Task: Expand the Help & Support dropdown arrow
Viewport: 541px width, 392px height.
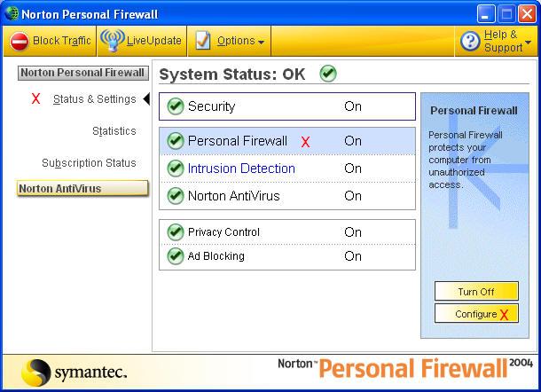Action: [x=529, y=42]
